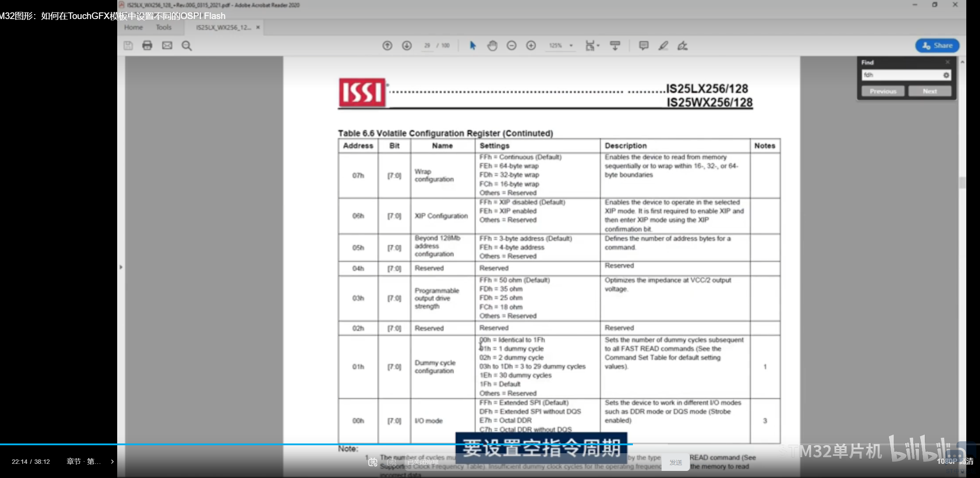This screenshot has height=478, width=980.
Task: Click the 07h address cell
Action: point(358,176)
